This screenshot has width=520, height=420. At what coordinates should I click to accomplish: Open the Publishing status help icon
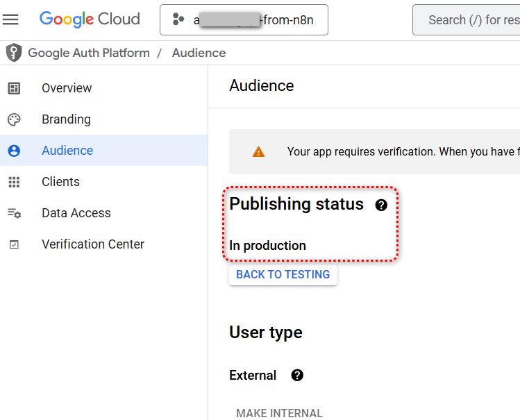(381, 205)
